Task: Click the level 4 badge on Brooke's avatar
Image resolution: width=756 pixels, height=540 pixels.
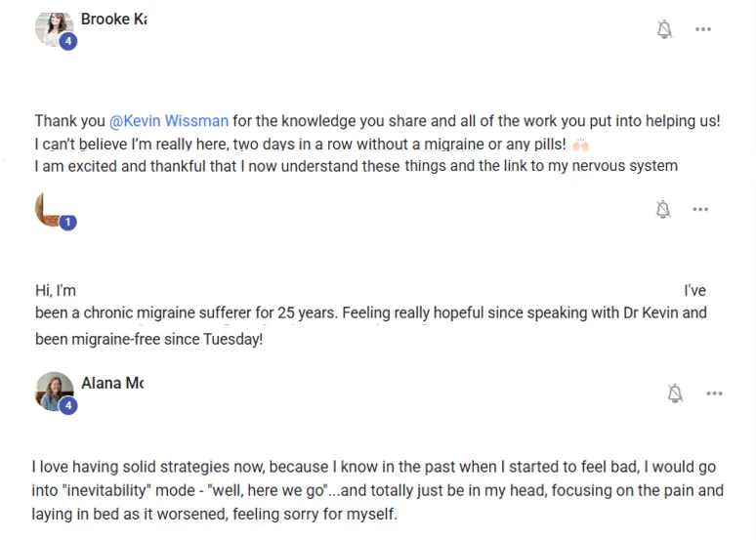Action: pos(68,41)
